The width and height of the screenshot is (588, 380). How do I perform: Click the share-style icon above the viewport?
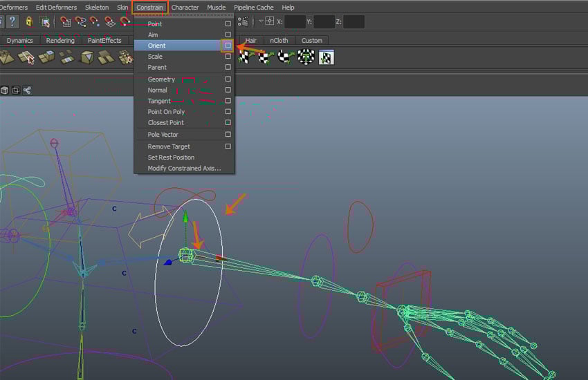point(27,91)
